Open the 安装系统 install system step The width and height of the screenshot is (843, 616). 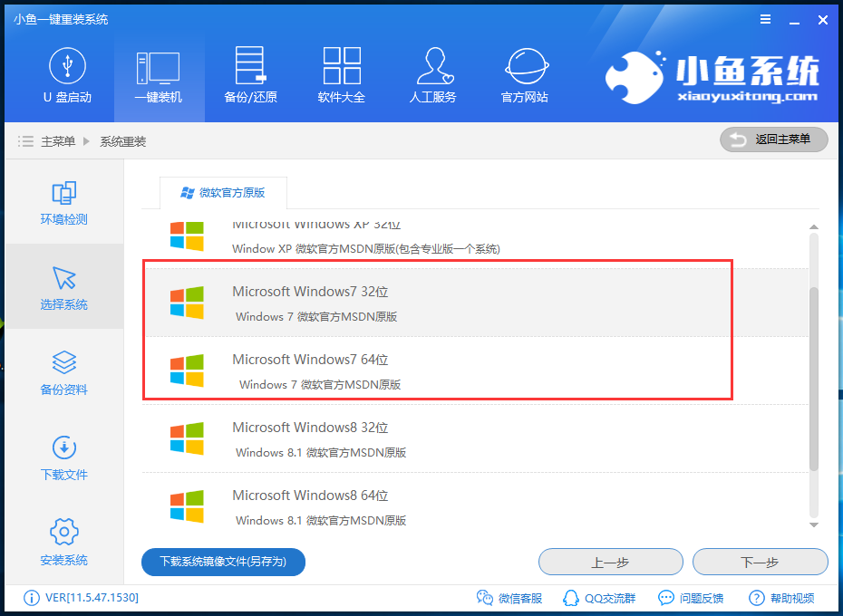coord(64,541)
